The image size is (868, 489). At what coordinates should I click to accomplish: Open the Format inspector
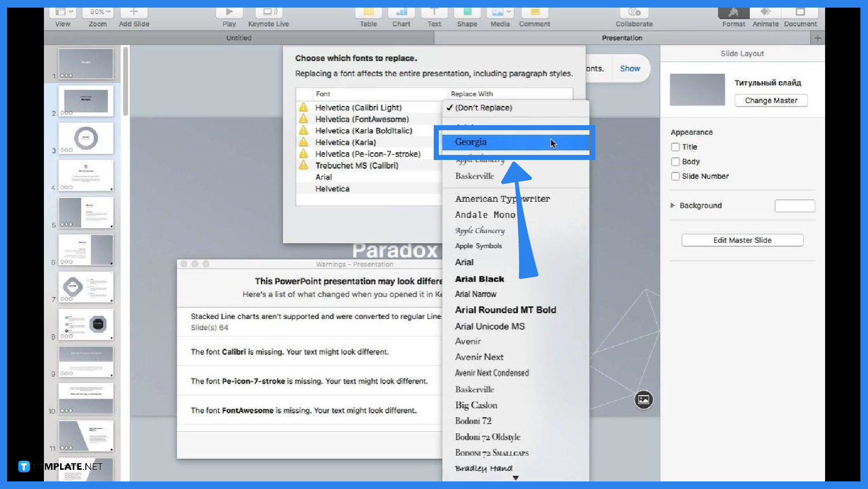click(734, 14)
